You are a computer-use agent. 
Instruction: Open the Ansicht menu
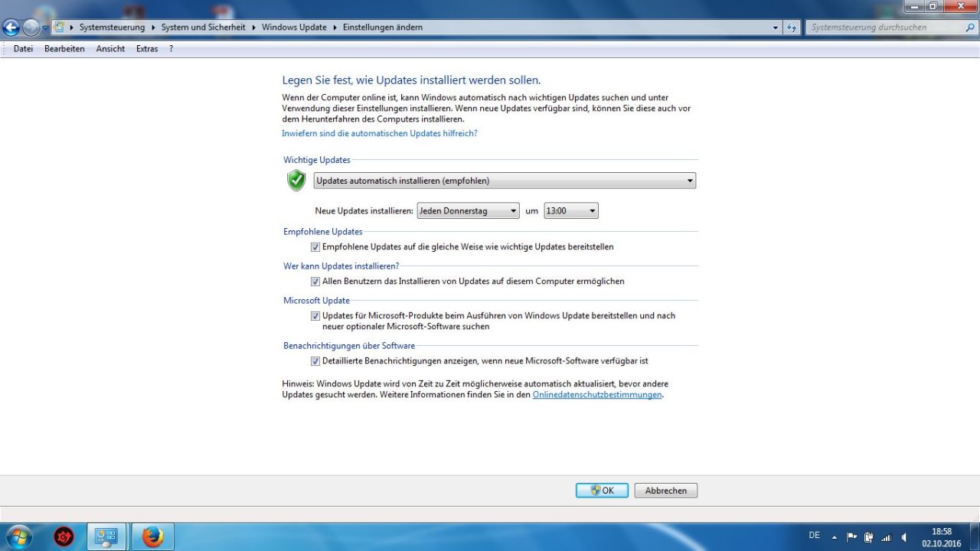pos(110,49)
